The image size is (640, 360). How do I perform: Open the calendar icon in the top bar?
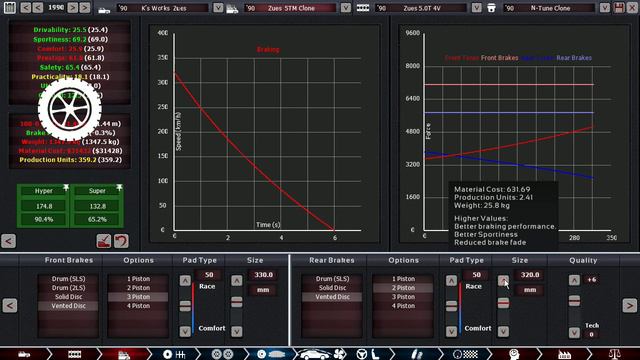(9, 7)
